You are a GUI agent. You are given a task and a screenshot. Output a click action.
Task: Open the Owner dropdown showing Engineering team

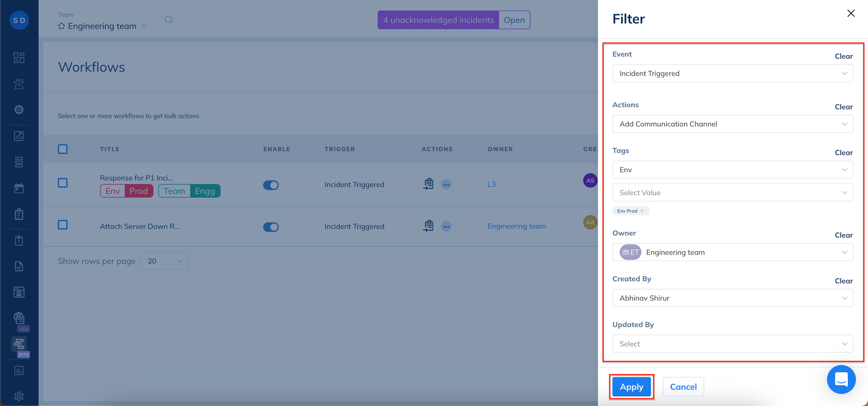[x=733, y=252]
